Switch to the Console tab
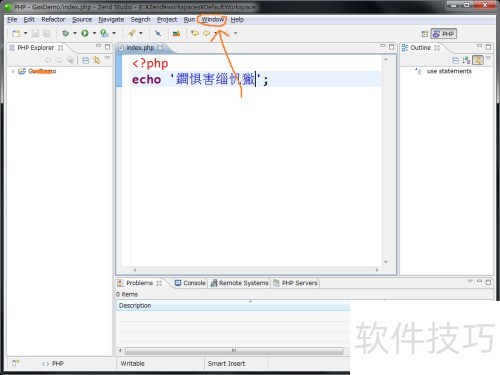Screen dimensions: 500x375 pos(190,283)
